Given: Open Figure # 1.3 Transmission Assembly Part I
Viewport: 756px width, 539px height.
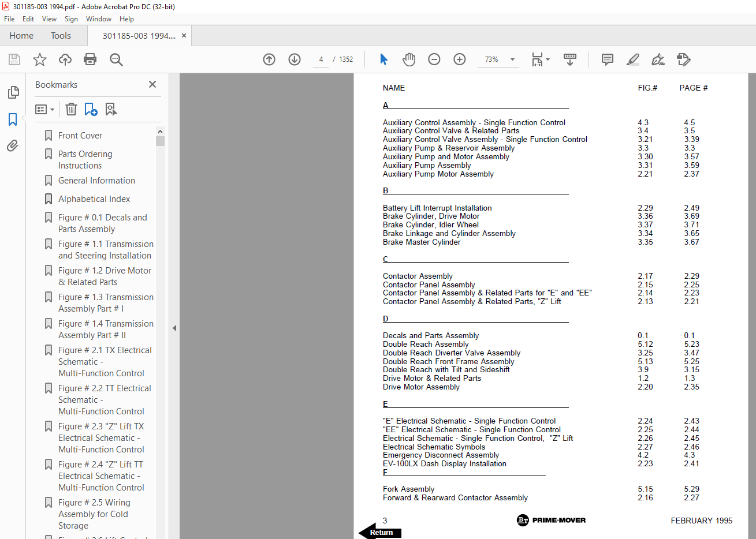Looking at the screenshot, I should [106, 303].
